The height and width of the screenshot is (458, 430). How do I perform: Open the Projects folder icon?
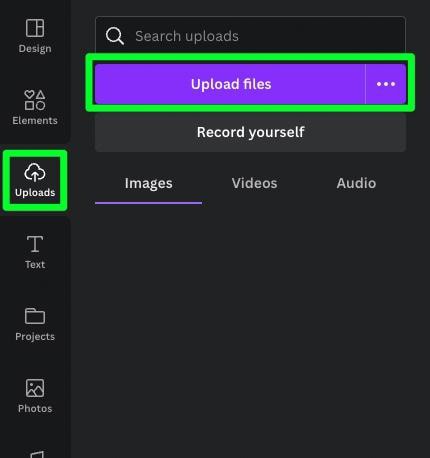point(35,316)
